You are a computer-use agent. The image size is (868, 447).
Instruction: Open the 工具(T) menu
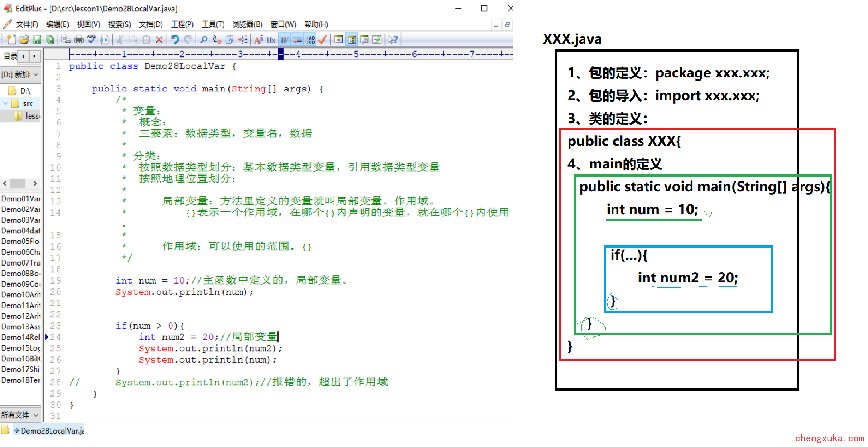pos(213,24)
